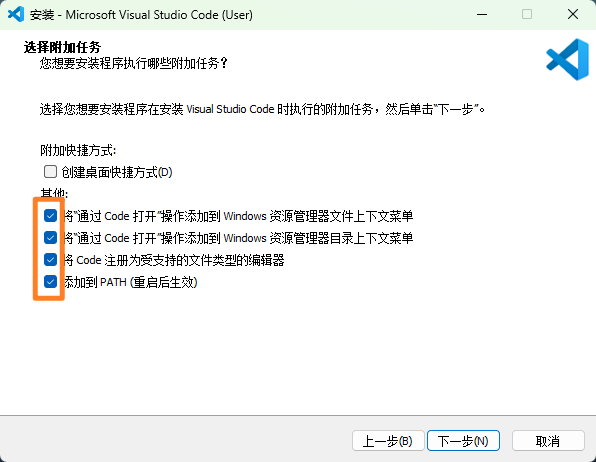596x462 pixels.
Task: Go back with the 上一步(B) button
Action: [x=388, y=441]
